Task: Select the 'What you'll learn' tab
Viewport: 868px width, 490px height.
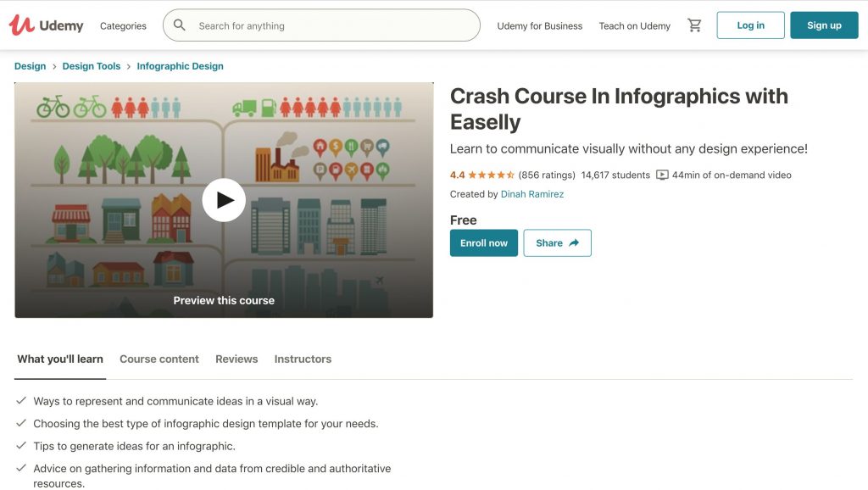Action: (60, 359)
